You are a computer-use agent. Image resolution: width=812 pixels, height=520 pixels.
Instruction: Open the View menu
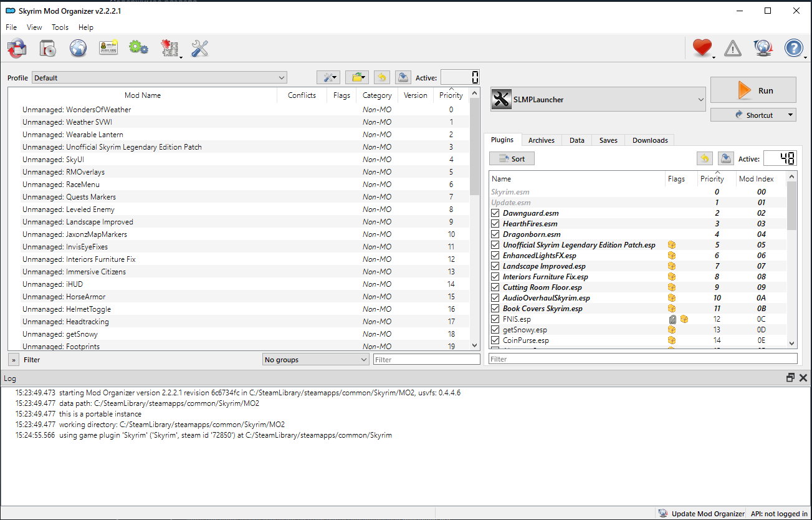tap(35, 27)
